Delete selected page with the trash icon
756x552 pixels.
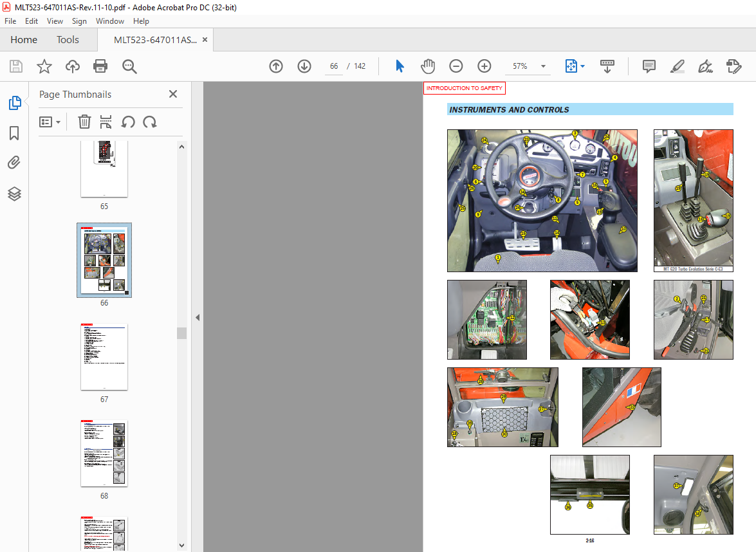84,122
